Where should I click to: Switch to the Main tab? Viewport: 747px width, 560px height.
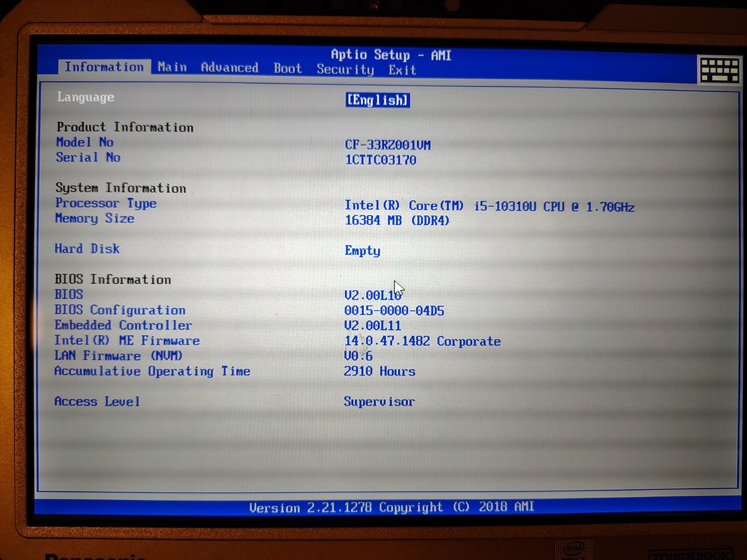coord(172,67)
